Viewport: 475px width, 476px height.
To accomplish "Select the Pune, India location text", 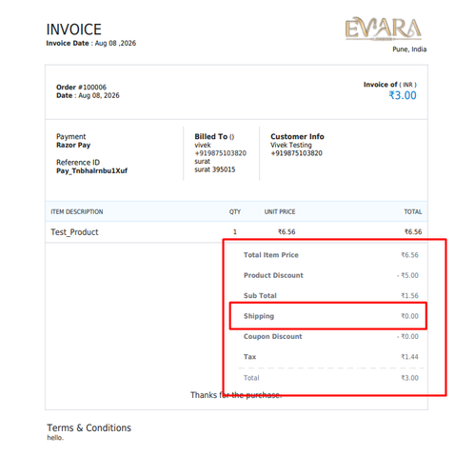I will coord(409,50).
